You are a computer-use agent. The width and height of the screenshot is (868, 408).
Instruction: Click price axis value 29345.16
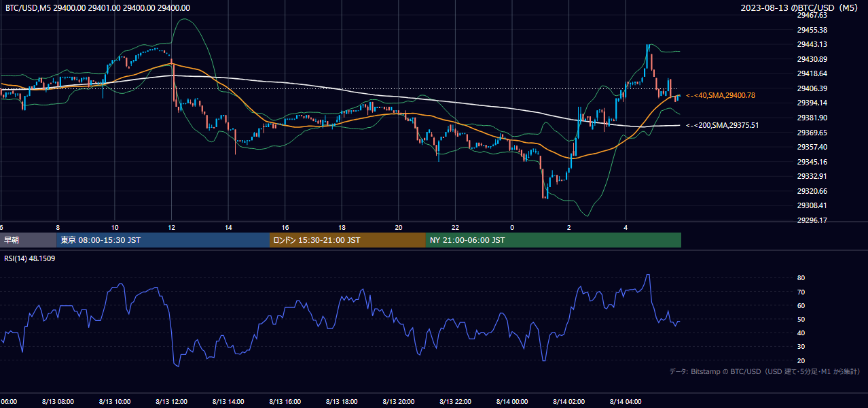[812, 162]
